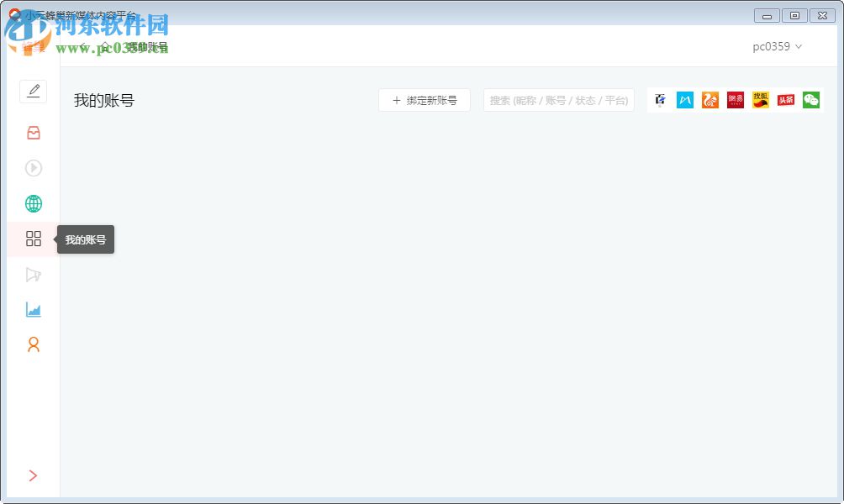Filter accounts by the Toutiao platform icon
Viewport: 844px width, 504px height.
click(x=783, y=100)
